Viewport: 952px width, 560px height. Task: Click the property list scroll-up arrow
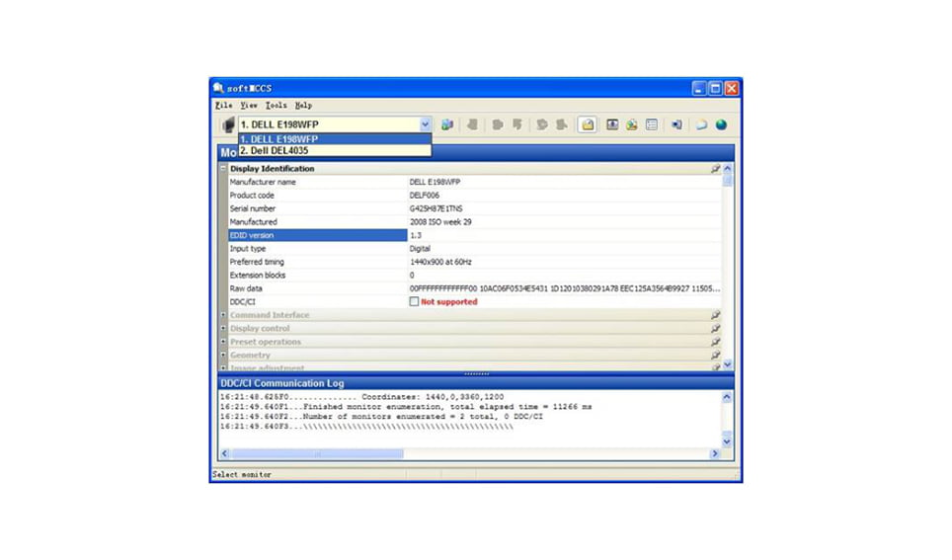[x=728, y=168]
